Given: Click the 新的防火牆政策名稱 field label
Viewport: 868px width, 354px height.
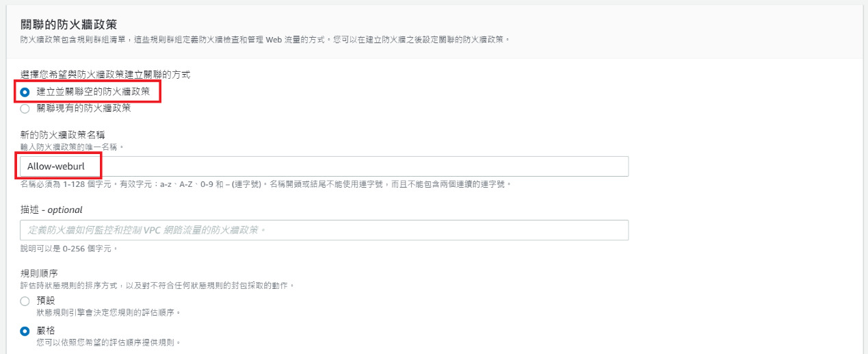Looking at the screenshot, I should pos(62,135).
